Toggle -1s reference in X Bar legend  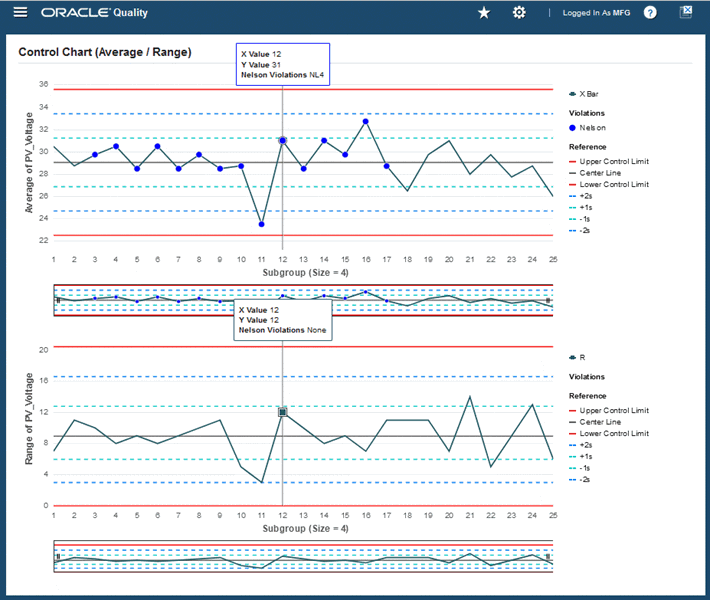point(580,219)
